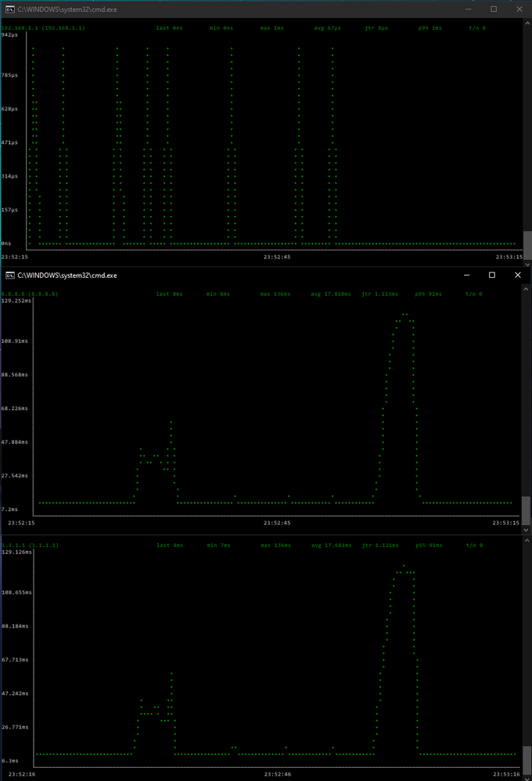The height and width of the screenshot is (781, 532).
Task: Click '47.884ms' y-axis label
Action: [14, 442]
